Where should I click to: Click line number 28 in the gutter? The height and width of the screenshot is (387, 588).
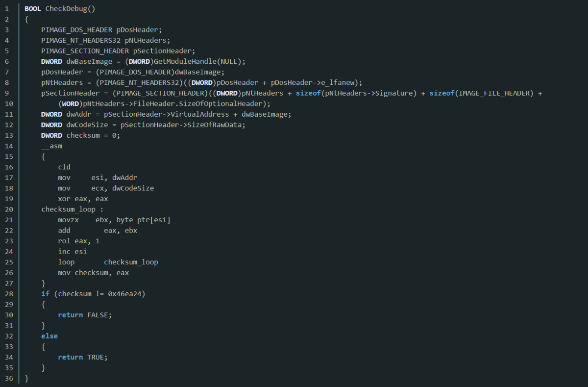7,294
